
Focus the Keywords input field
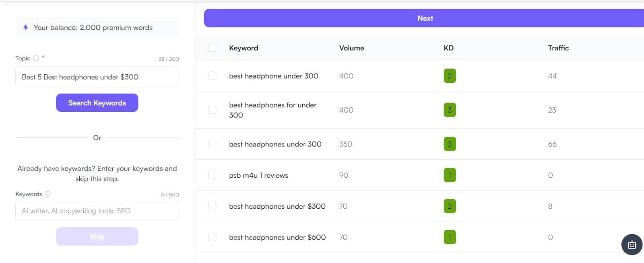pyautogui.click(x=97, y=211)
